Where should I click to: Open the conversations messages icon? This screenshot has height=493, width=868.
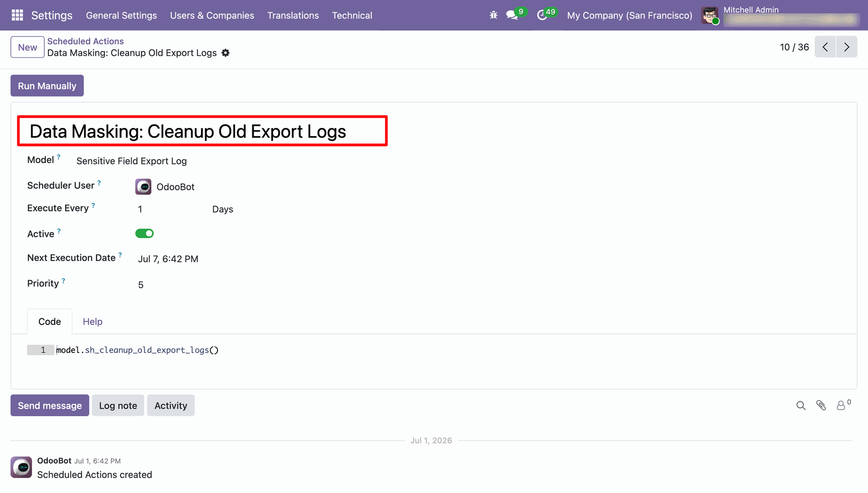click(512, 15)
